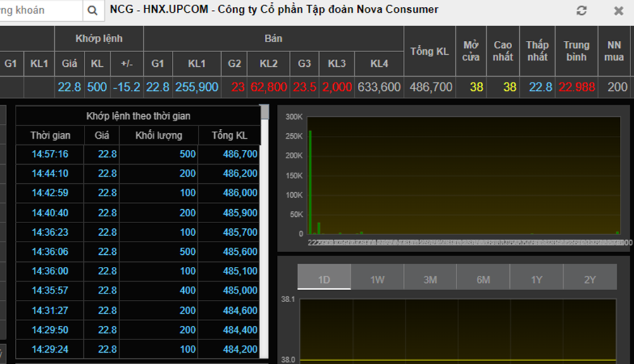
Task: Switch chart to 1W timeframe
Action: click(x=378, y=280)
